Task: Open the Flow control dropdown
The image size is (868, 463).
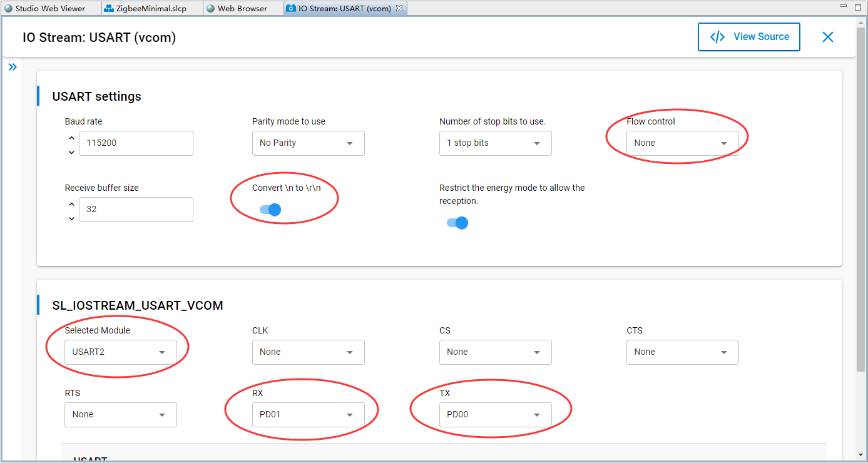Action: click(x=683, y=143)
